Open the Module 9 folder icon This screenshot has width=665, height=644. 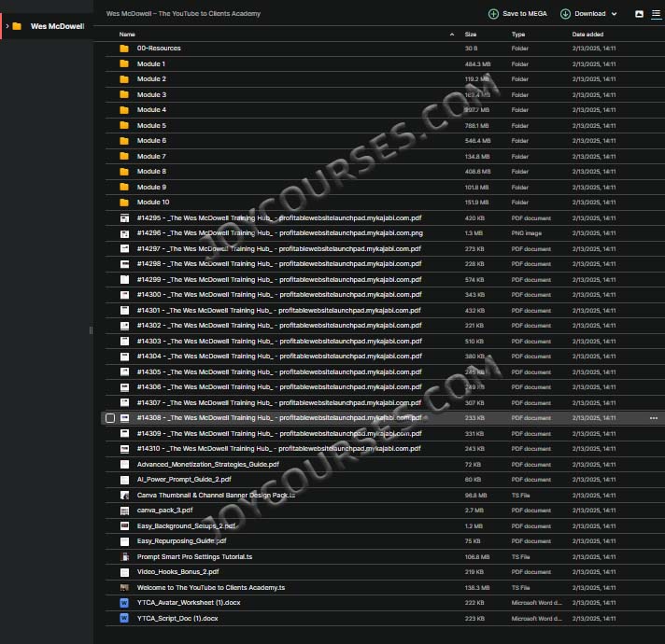pos(124,188)
